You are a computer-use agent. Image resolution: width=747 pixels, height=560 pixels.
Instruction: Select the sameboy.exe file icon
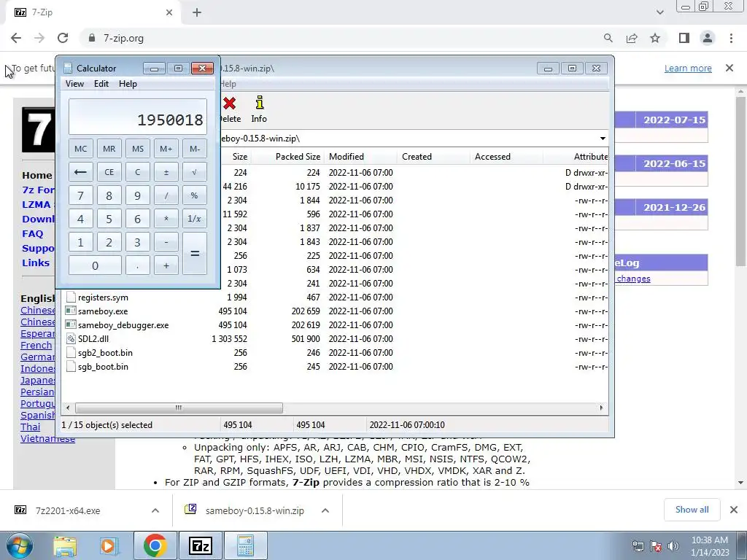pos(71,311)
